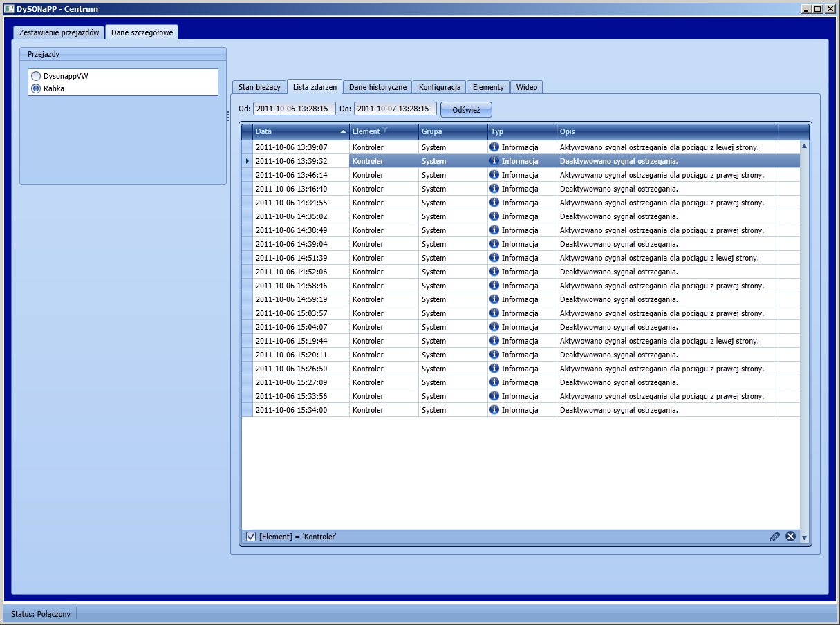This screenshot has height=625, width=840.
Task: Open the Zestawienie przejazdów tab
Action: (59, 32)
